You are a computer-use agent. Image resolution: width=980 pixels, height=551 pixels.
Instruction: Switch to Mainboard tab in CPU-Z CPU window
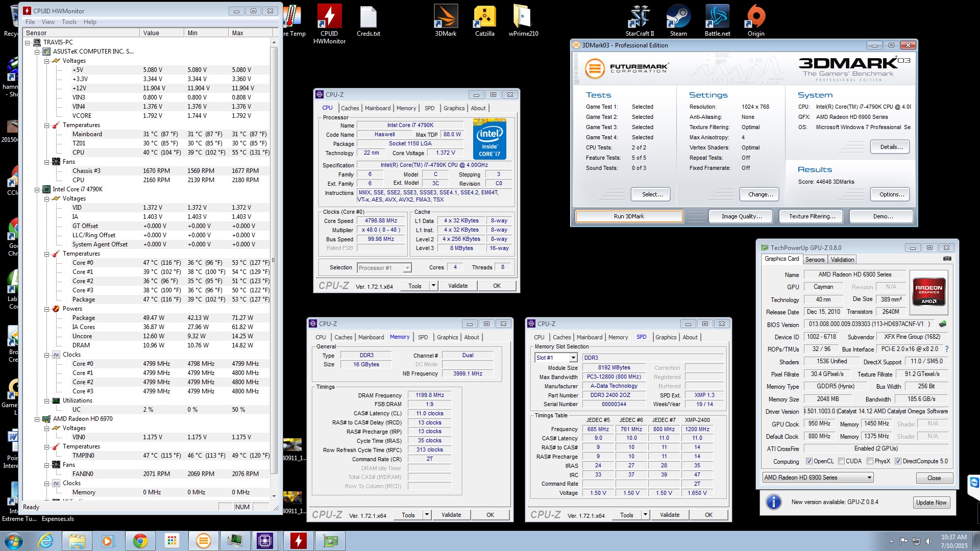(378, 108)
